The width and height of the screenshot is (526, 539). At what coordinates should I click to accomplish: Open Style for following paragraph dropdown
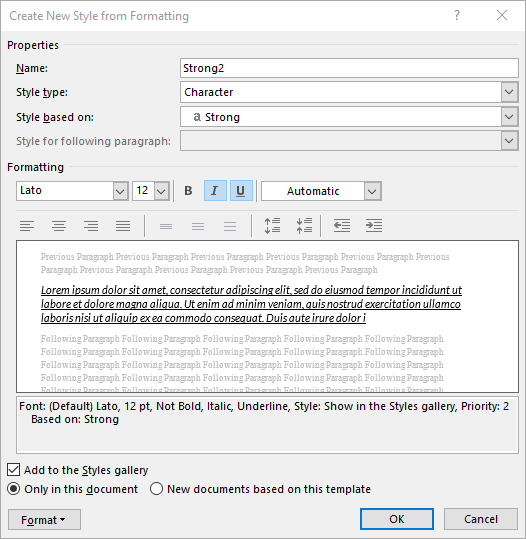point(509,141)
